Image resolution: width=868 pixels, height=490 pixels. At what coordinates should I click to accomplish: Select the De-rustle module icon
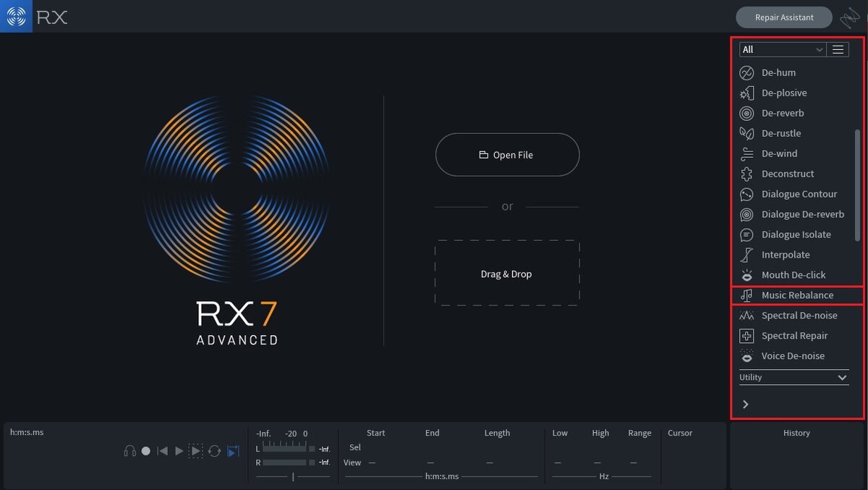pyautogui.click(x=746, y=133)
